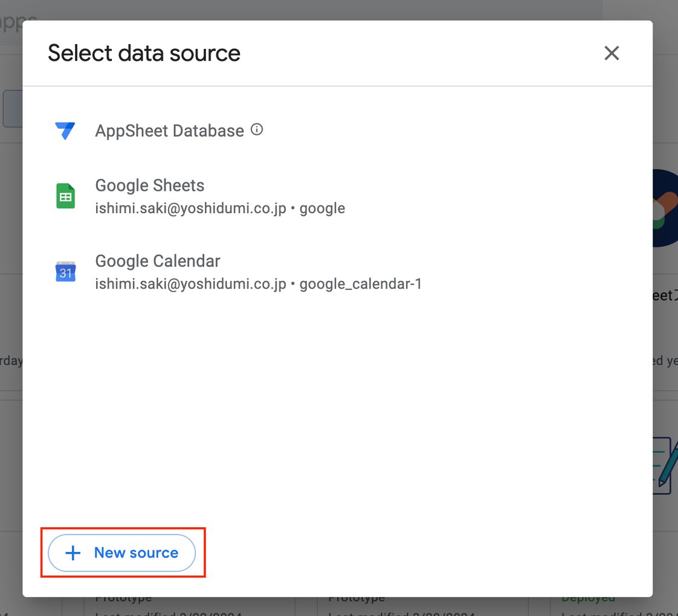Click the ishimi.saki email under Google Calendar
678x616 pixels.
pos(190,284)
